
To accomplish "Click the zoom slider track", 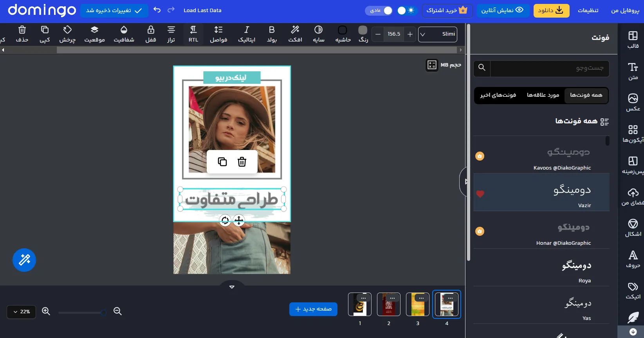I will (82, 313).
